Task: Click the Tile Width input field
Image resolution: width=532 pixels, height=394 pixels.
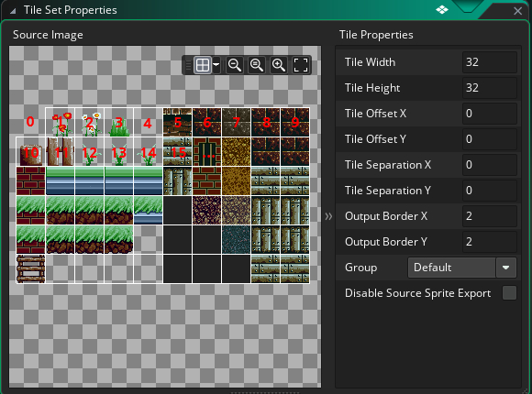Action: click(489, 62)
